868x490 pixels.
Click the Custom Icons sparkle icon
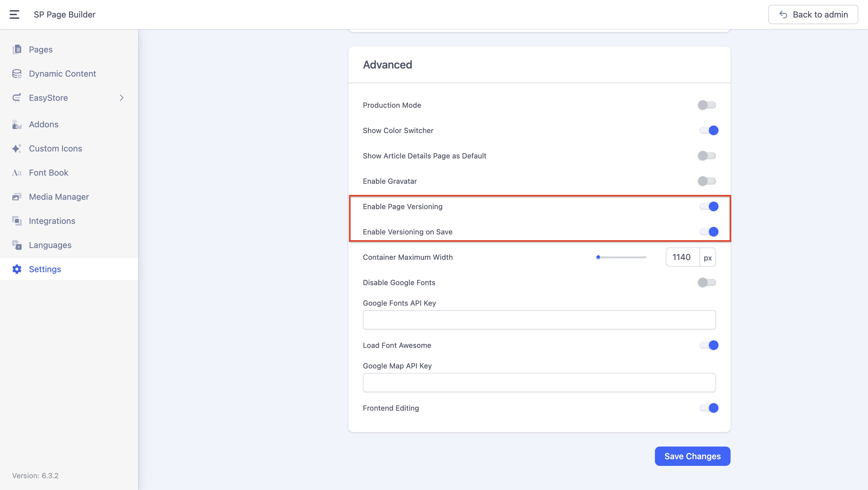[x=17, y=149]
